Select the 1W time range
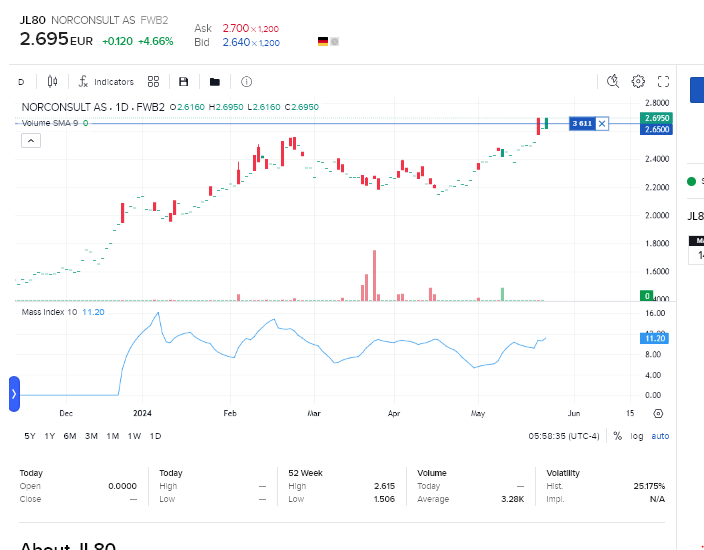Image resolution: width=704 pixels, height=550 pixels. point(134,436)
